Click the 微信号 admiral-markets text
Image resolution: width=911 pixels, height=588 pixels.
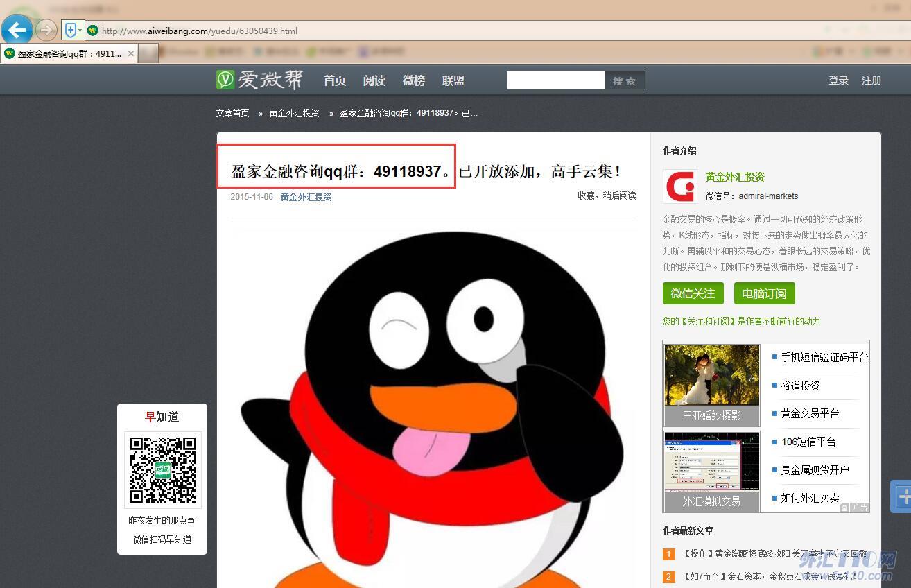(x=752, y=196)
